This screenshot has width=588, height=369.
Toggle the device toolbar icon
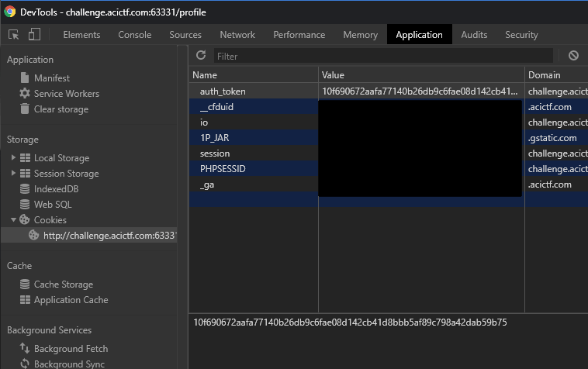[x=34, y=35]
